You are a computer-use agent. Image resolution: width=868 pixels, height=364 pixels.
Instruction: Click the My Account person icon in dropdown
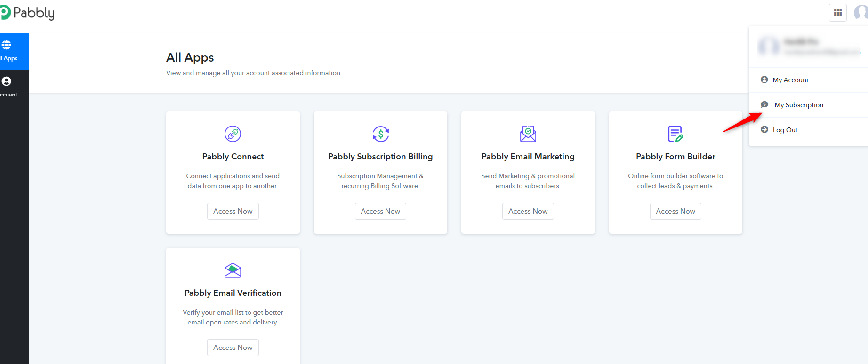[x=764, y=80]
